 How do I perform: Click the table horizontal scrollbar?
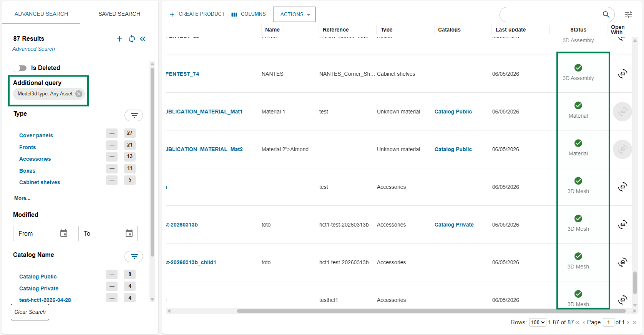pyautogui.click(x=431, y=311)
